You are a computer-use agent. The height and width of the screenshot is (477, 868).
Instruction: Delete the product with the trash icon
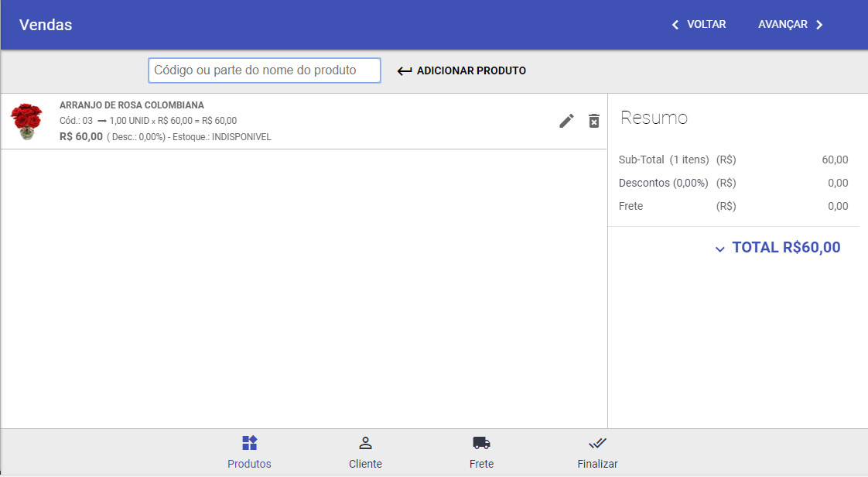pos(594,121)
